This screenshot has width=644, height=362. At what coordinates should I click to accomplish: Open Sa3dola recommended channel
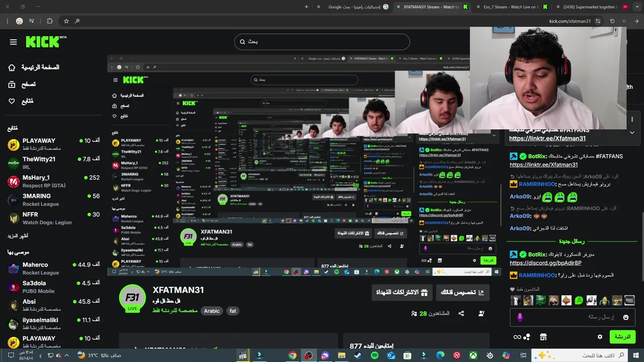tap(53, 287)
